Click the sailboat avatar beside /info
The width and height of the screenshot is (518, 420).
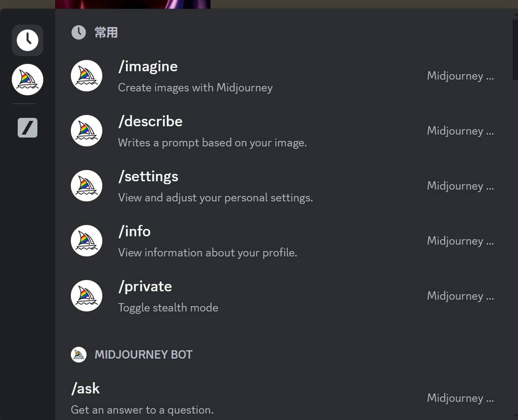(x=87, y=241)
